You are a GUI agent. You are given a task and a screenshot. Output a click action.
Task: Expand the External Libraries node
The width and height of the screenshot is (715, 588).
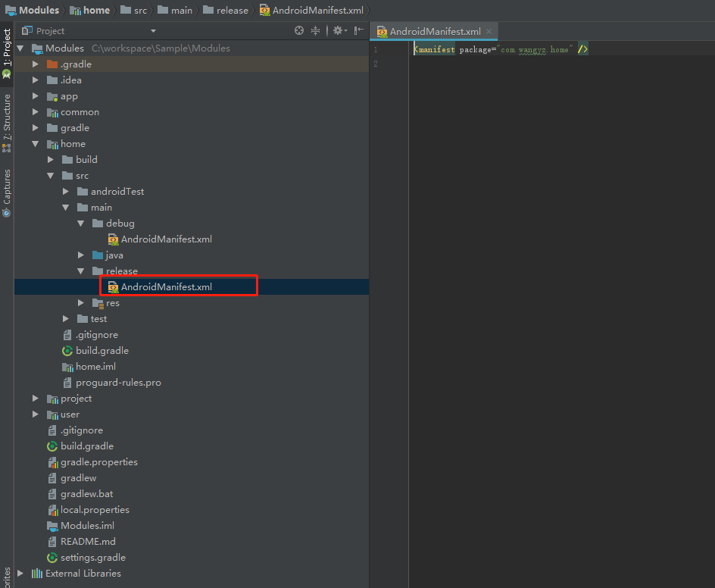[20, 574]
